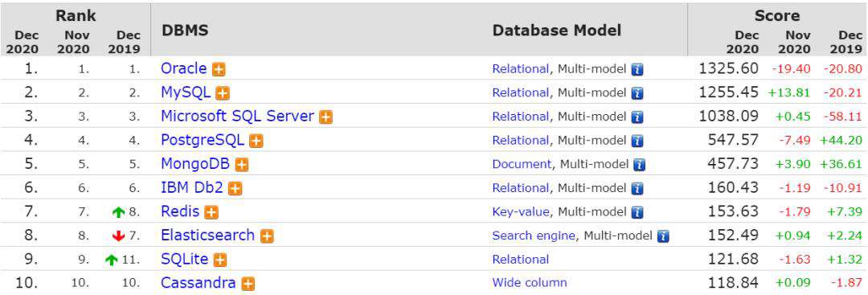Click the score value 121.68

tap(733, 260)
